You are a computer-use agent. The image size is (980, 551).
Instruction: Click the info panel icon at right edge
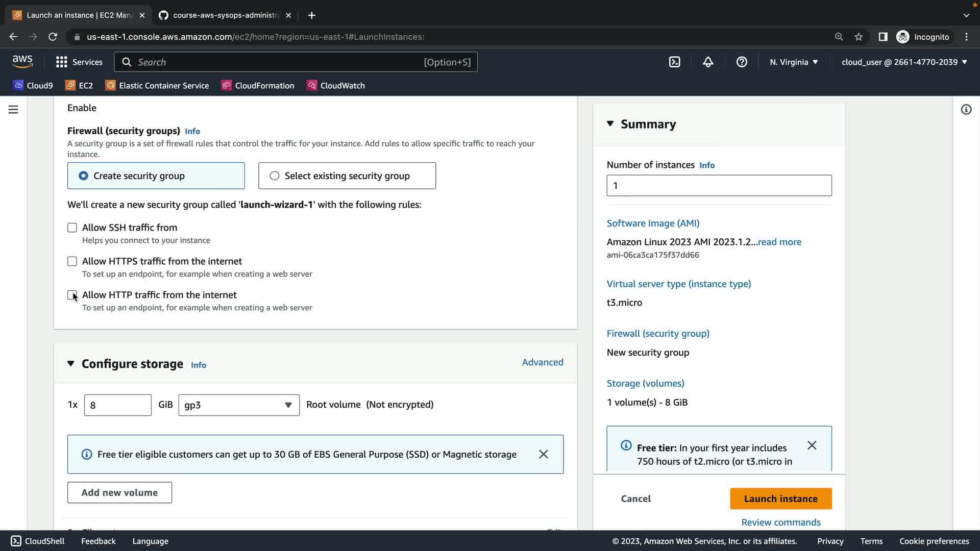pyautogui.click(x=966, y=110)
